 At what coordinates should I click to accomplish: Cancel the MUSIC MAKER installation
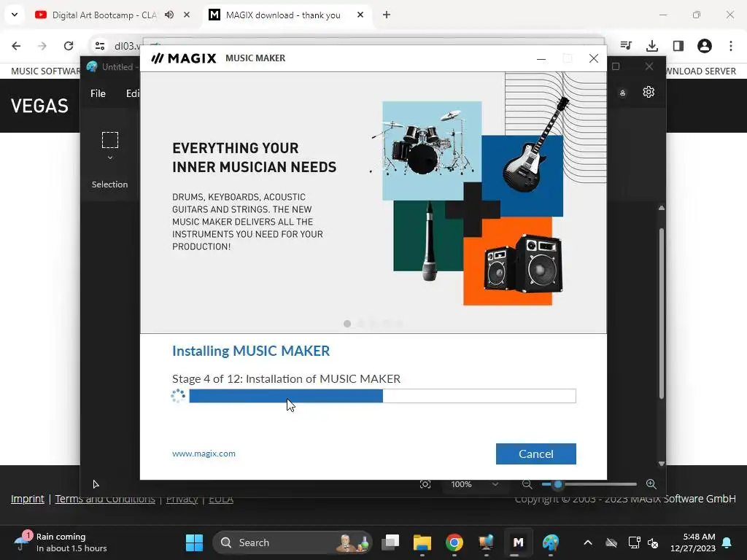point(535,454)
